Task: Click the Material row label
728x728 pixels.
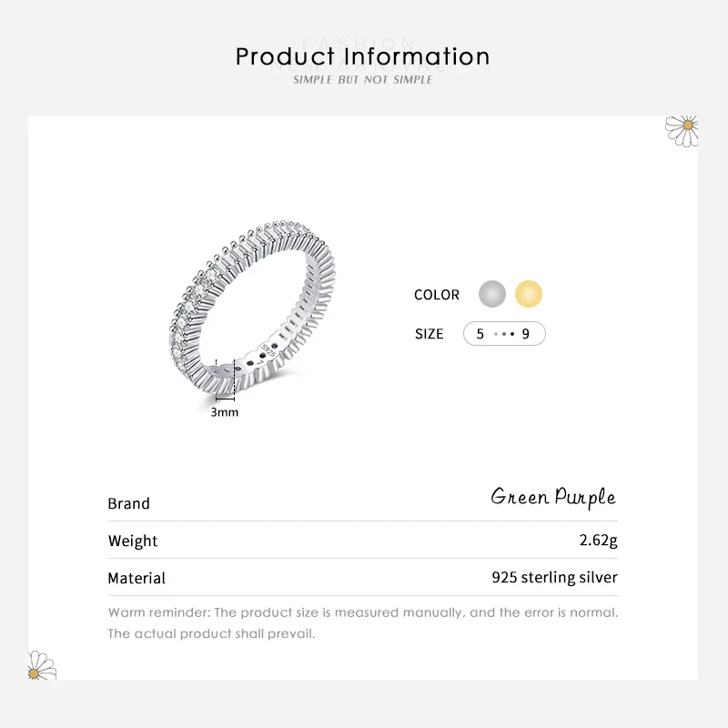Action: tap(136, 578)
